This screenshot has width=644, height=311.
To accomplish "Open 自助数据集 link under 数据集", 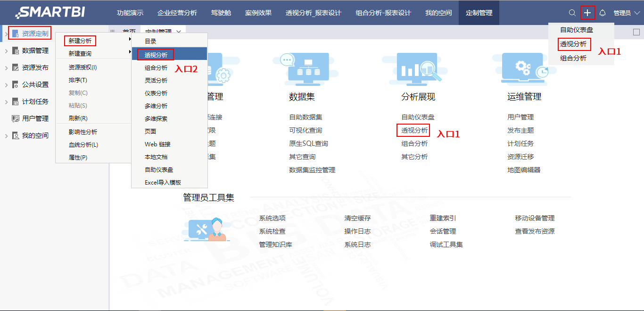I will pyautogui.click(x=305, y=117).
